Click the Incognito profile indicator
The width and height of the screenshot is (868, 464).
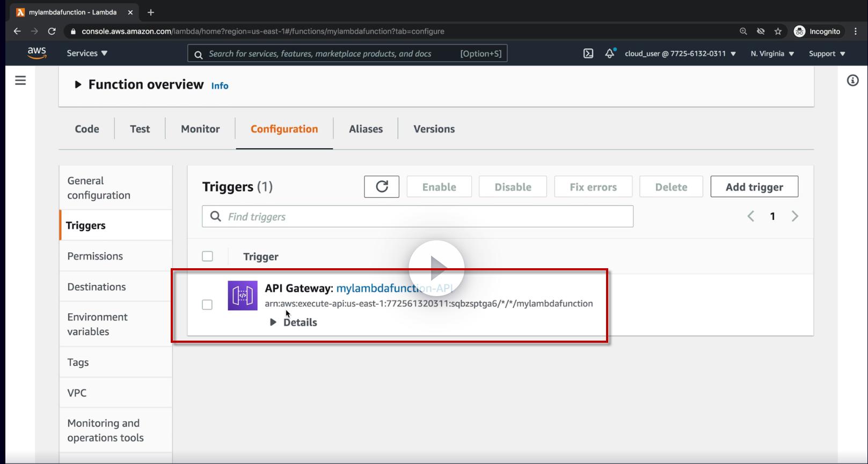point(817,32)
